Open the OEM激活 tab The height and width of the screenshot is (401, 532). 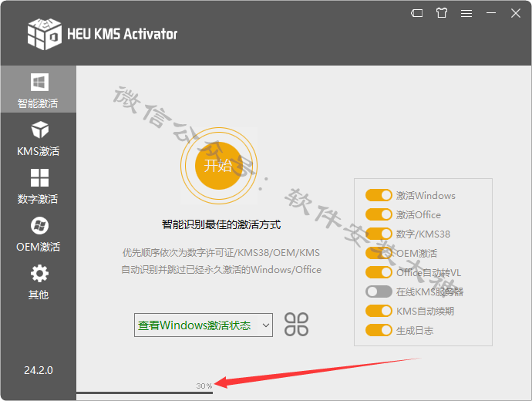pyautogui.click(x=39, y=234)
